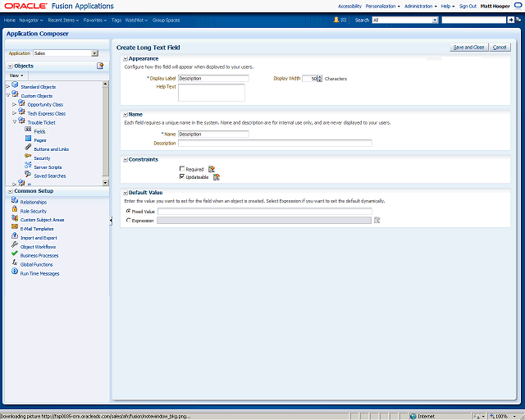Open the default value expression editor icon
The width and height of the screenshot is (525, 420).
coord(377,220)
